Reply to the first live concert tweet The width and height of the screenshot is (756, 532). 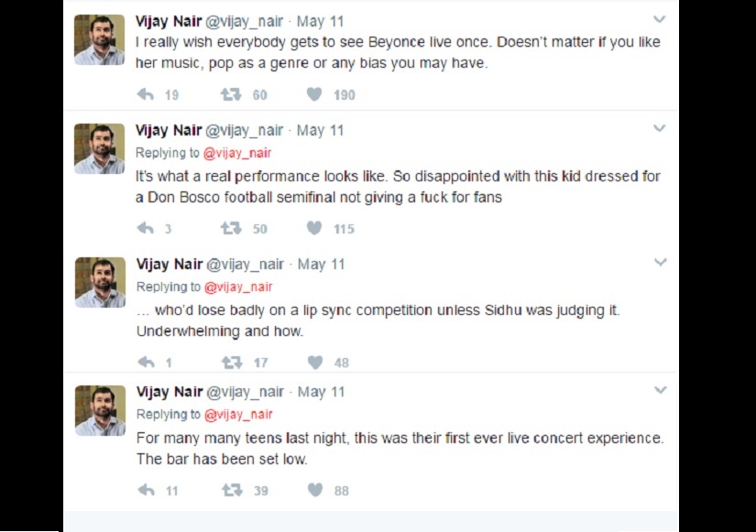pos(146,490)
